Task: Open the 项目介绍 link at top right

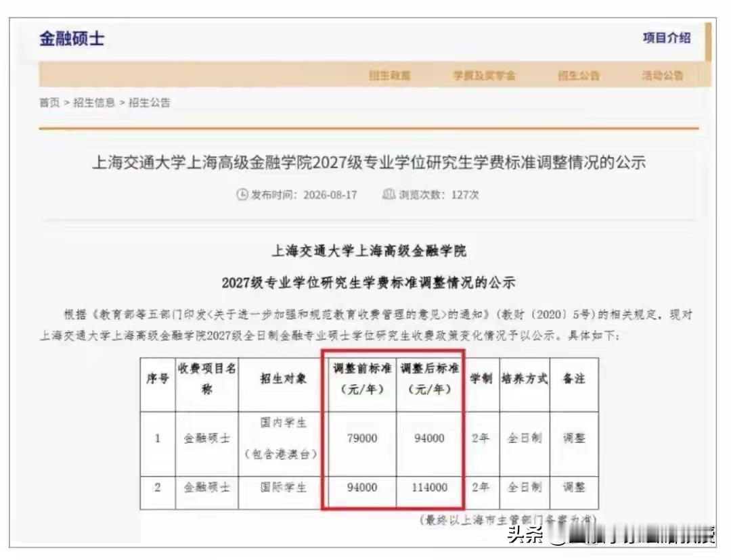Action: tap(667, 38)
